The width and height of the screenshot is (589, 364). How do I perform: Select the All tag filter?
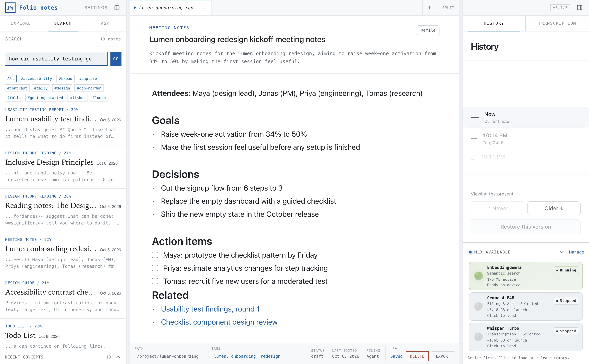tap(11, 78)
